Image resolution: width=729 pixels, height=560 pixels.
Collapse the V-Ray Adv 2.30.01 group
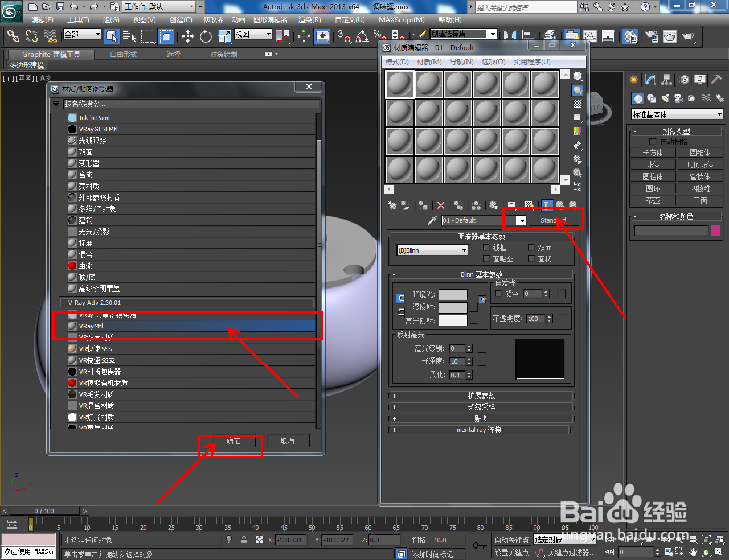coord(64,303)
